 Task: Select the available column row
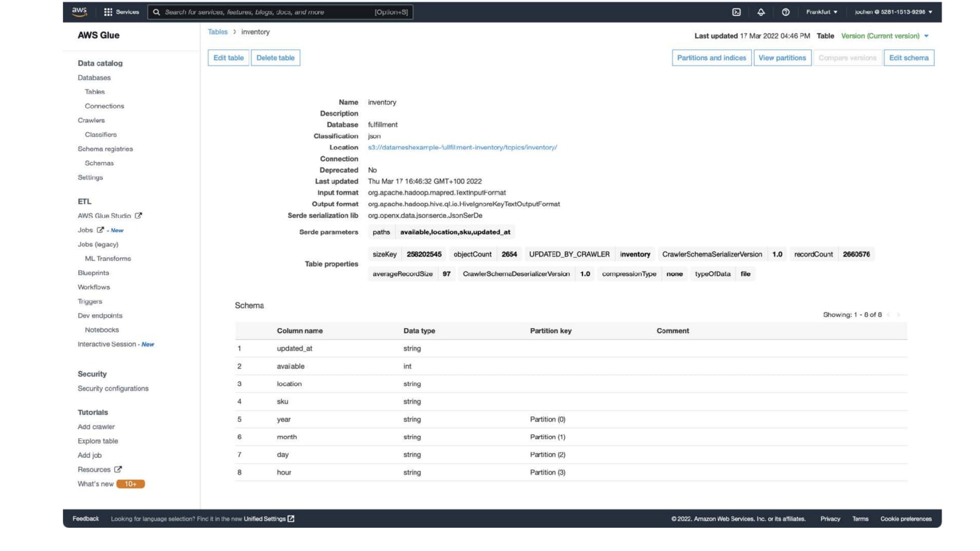pos(571,366)
